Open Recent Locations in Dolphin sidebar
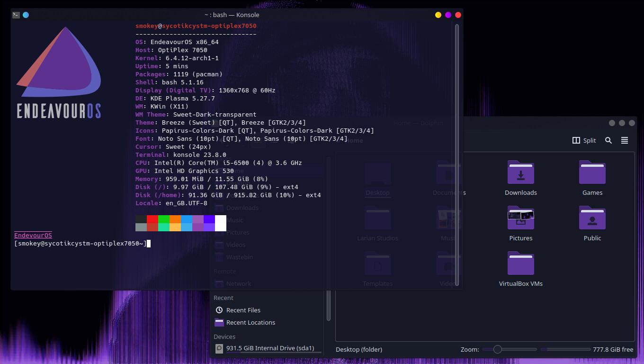This screenshot has height=364, width=644. pyautogui.click(x=268, y=322)
